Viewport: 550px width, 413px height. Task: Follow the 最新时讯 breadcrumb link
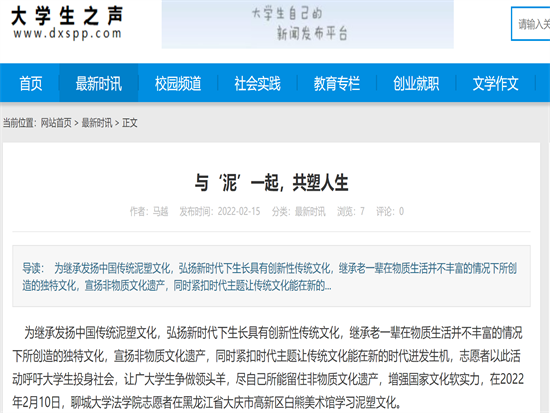click(x=97, y=123)
